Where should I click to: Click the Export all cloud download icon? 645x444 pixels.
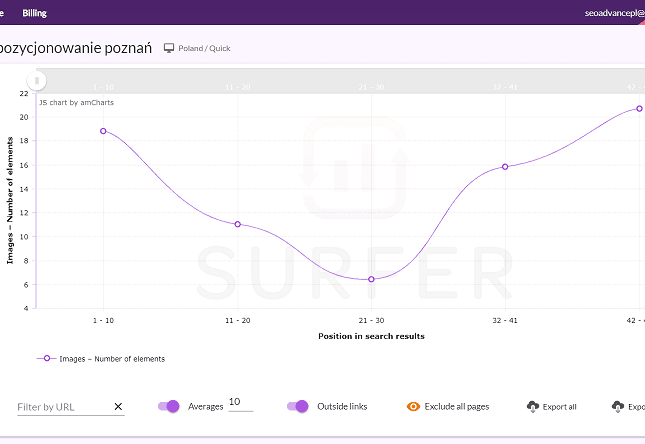pyautogui.click(x=532, y=407)
